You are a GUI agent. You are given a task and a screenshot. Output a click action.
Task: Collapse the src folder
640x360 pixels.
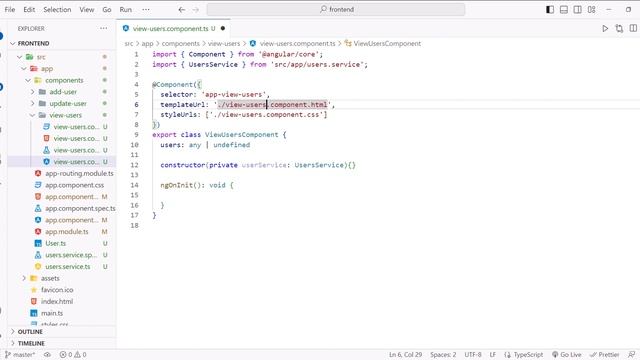click(x=19, y=57)
